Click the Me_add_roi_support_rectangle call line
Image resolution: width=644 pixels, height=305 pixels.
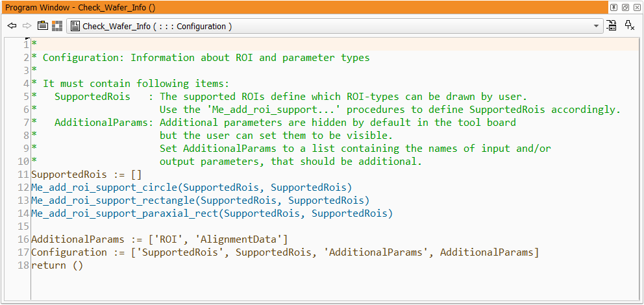[200, 201]
